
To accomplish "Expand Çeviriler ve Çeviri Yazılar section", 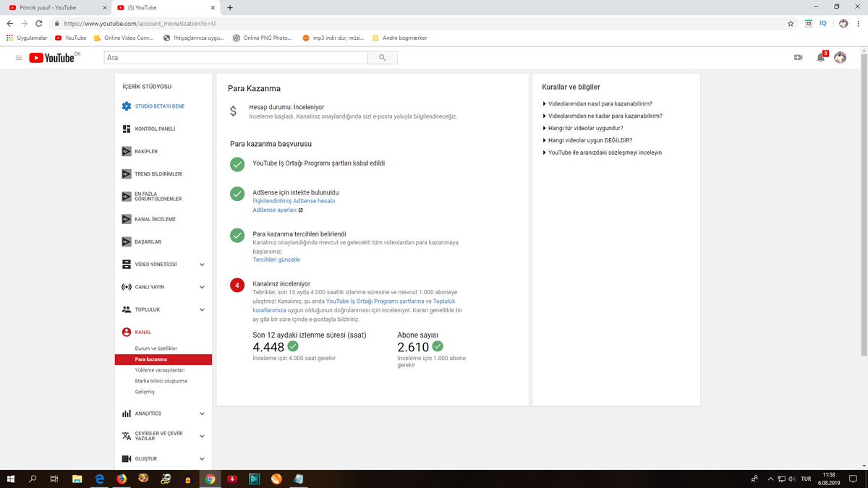I will (x=202, y=436).
